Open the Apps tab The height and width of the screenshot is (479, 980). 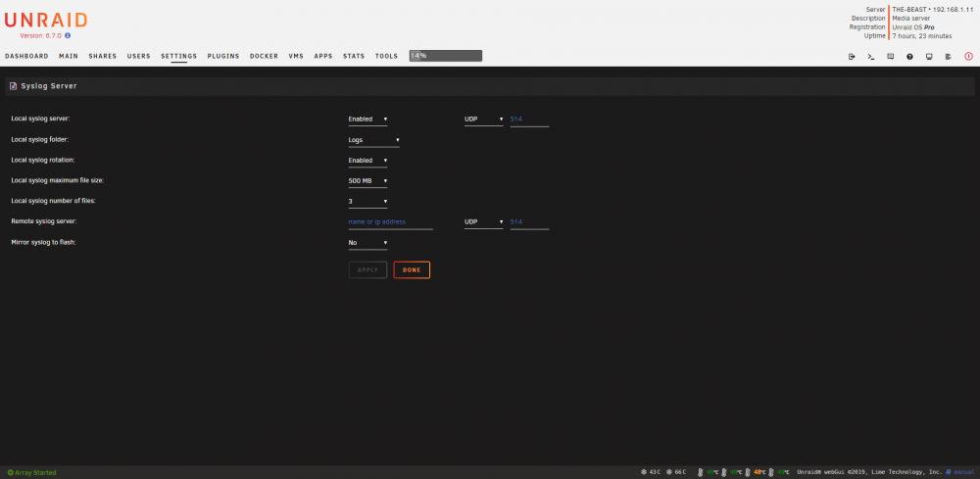[x=323, y=56]
